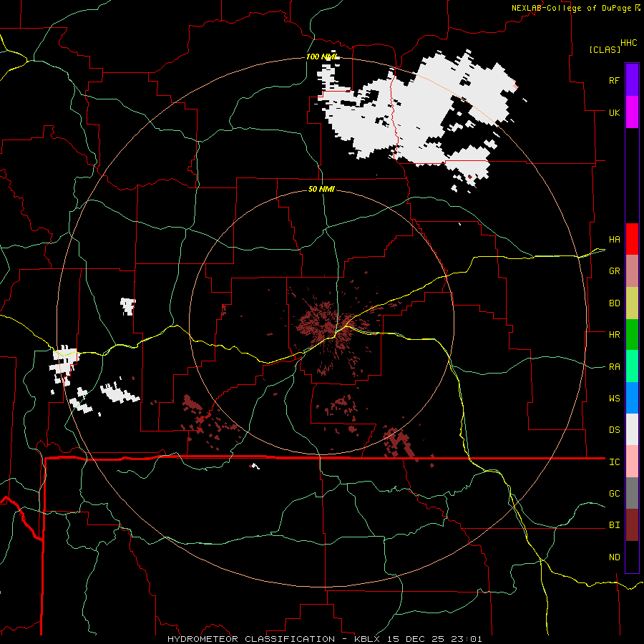Click the WS legend label
Viewport: 644px width, 644px height.
click(x=614, y=399)
